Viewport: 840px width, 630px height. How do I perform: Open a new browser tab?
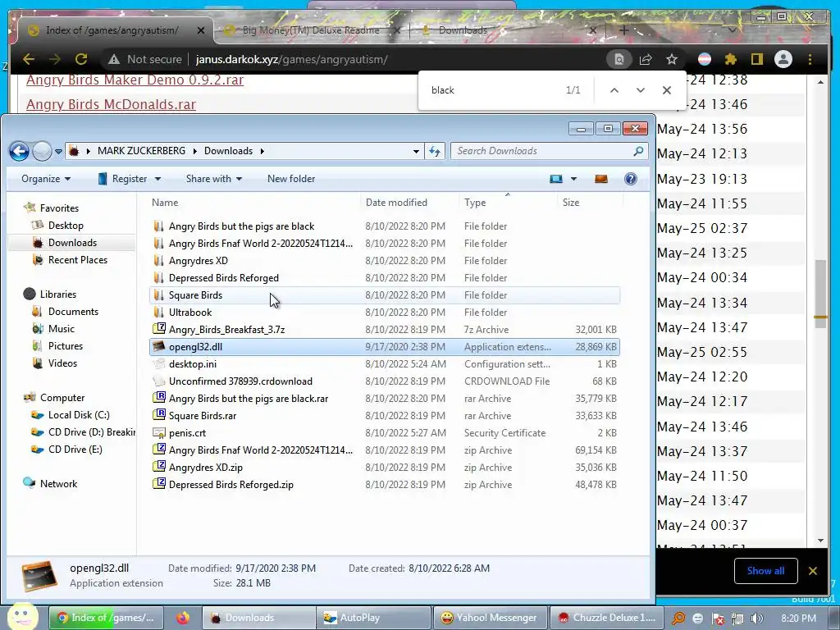coord(623,30)
